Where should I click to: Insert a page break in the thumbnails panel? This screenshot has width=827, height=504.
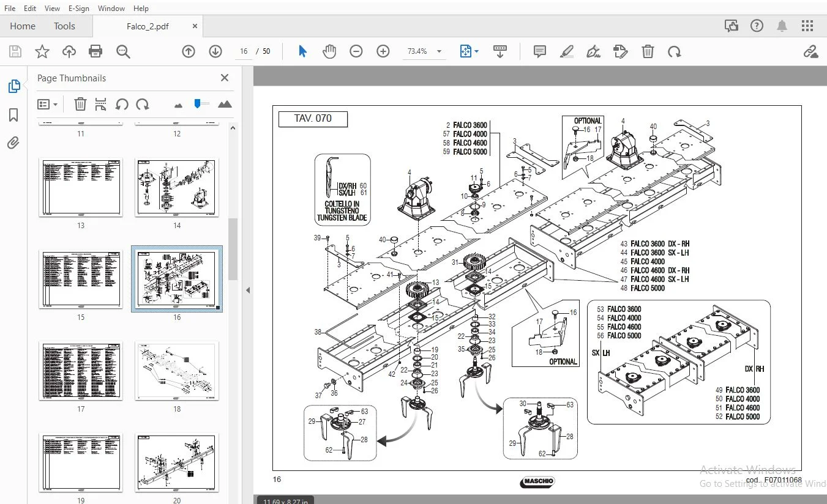click(x=101, y=104)
